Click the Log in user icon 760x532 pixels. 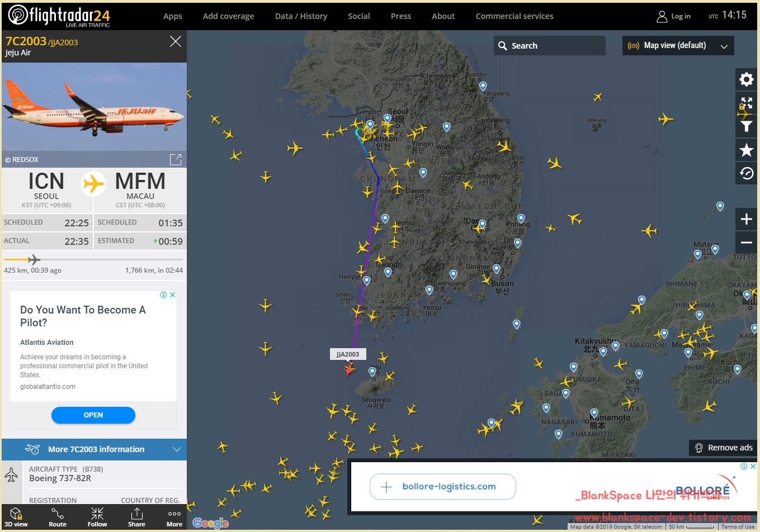[x=662, y=16]
